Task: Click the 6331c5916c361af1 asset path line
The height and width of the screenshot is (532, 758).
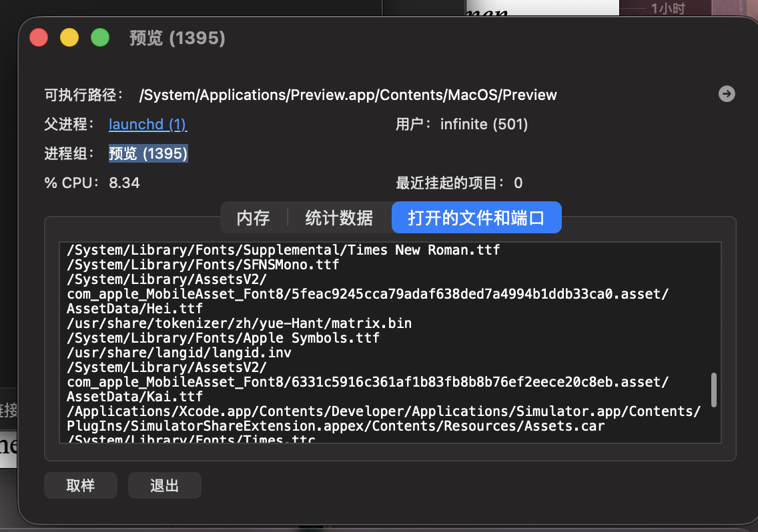Action: click(x=368, y=382)
